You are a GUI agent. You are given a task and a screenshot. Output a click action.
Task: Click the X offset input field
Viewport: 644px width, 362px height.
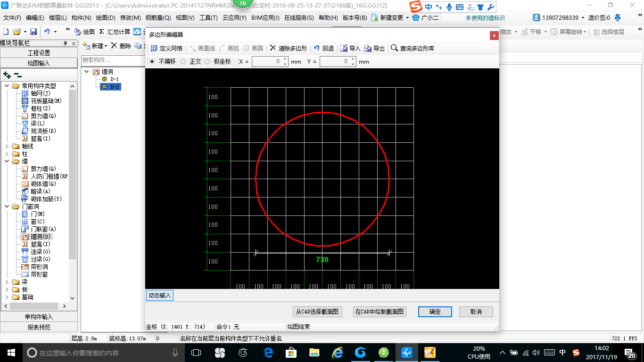tap(267, 61)
